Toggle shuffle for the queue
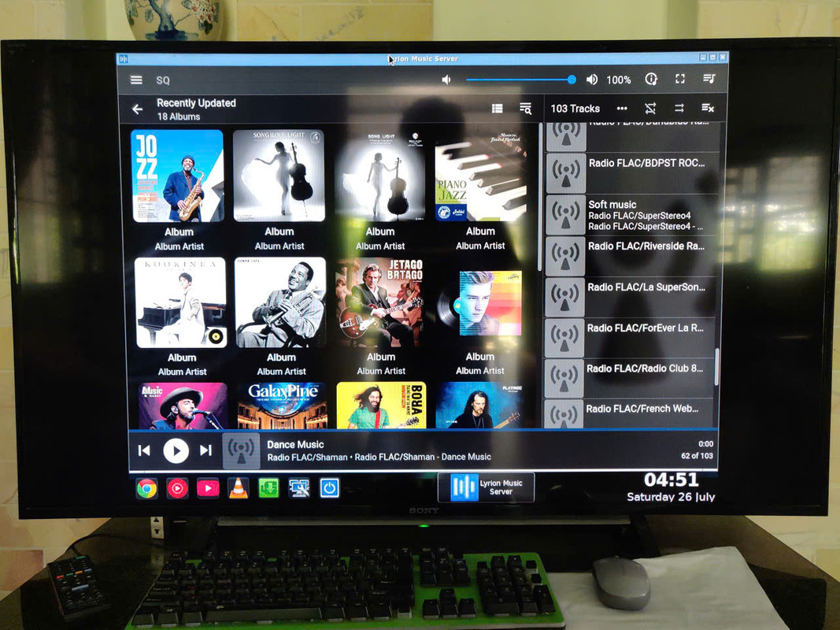 [650, 108]
